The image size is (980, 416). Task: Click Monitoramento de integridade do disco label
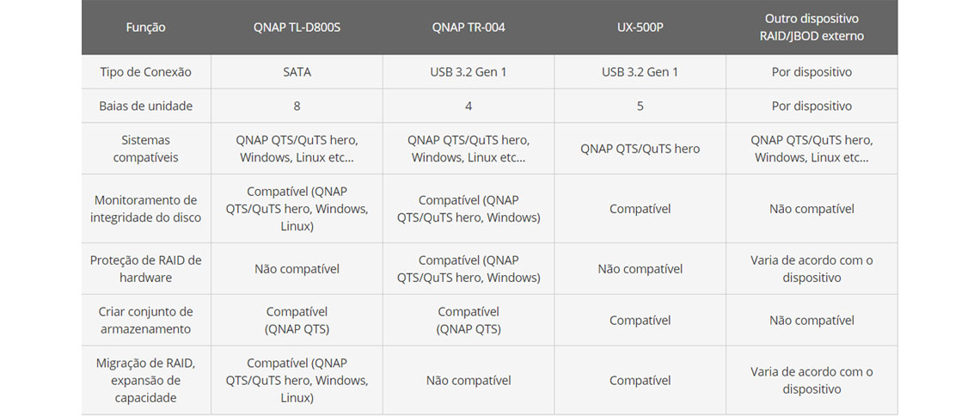click(145, 209)
